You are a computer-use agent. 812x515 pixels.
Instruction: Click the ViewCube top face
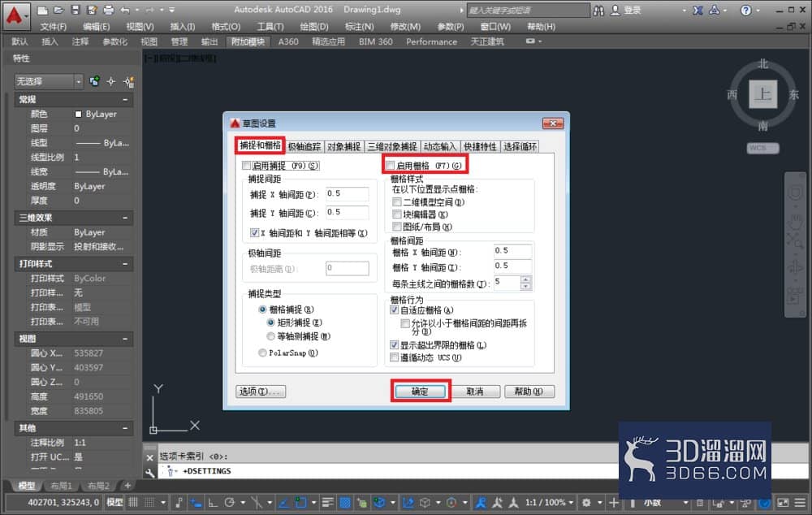click(762, 94)
